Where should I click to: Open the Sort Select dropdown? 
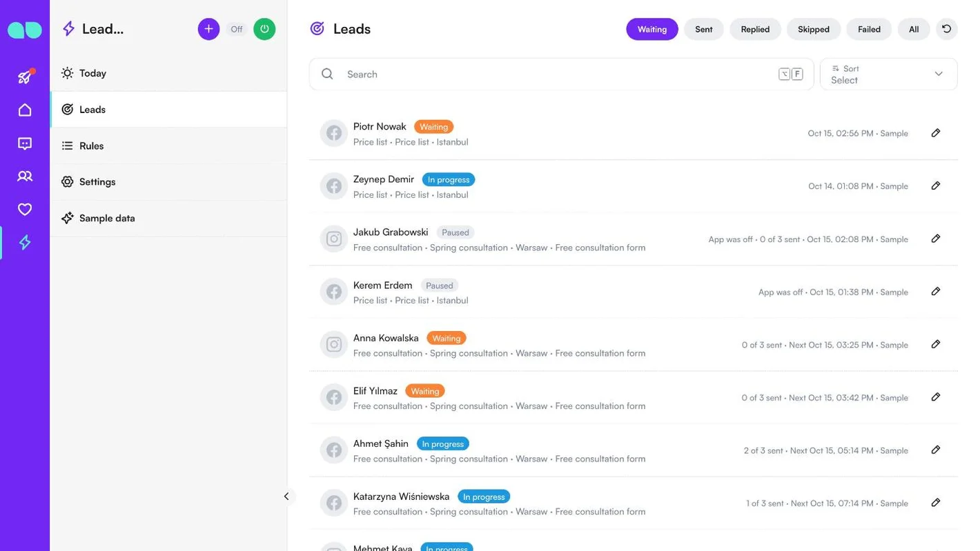click(x=888, y=74)
